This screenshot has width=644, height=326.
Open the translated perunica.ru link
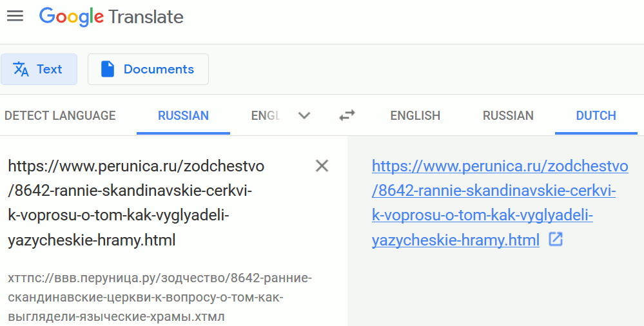(500, 203)
